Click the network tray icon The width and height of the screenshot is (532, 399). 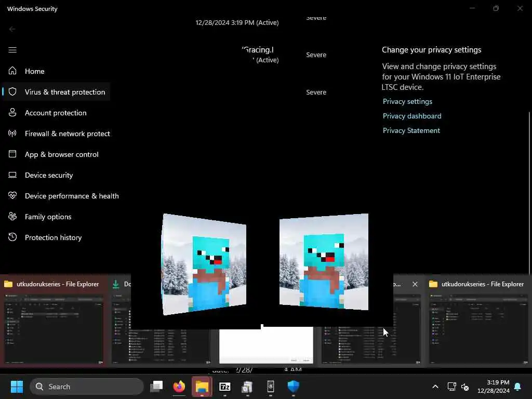point(451,387)
